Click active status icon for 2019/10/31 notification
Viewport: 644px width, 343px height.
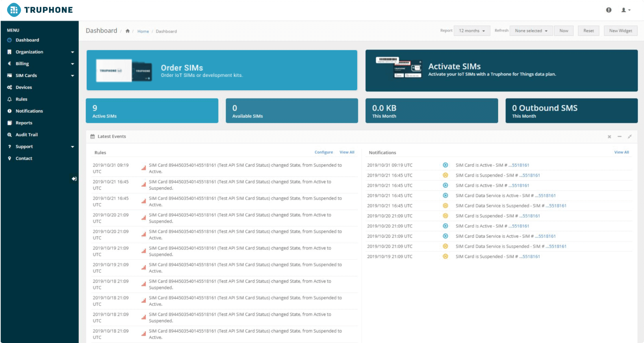445,165
